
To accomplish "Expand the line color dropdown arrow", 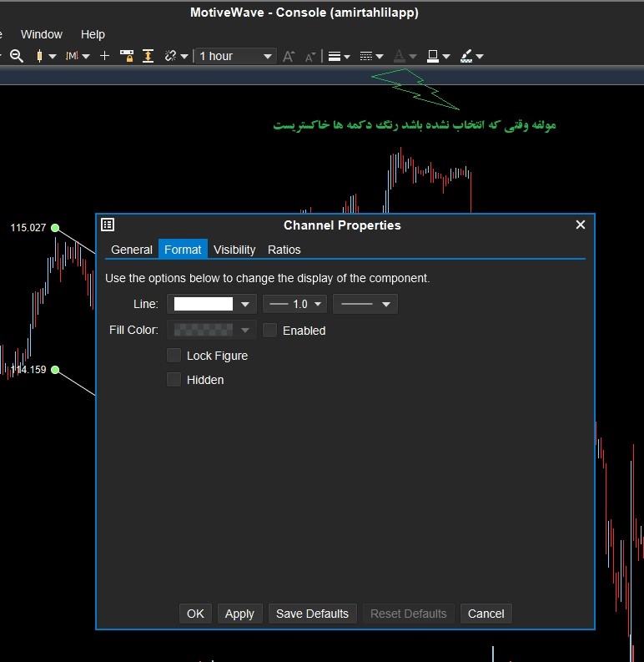I will (x=446, y=56).
